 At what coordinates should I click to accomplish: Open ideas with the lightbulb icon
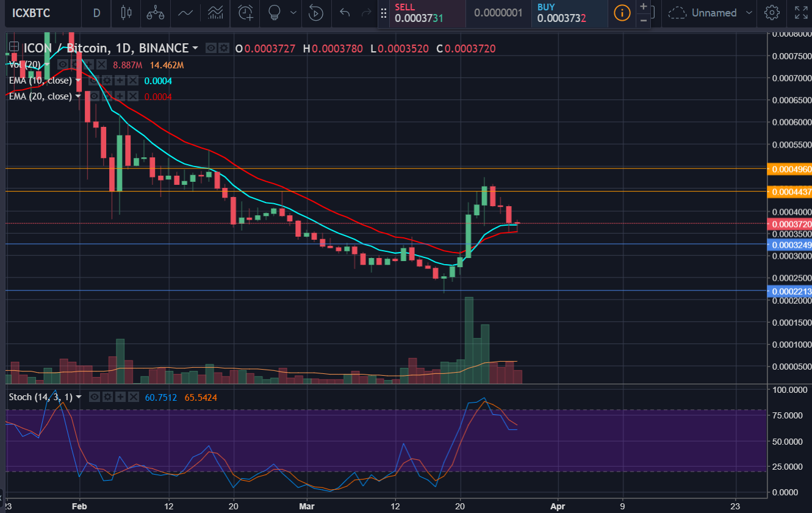pos(275,12)
